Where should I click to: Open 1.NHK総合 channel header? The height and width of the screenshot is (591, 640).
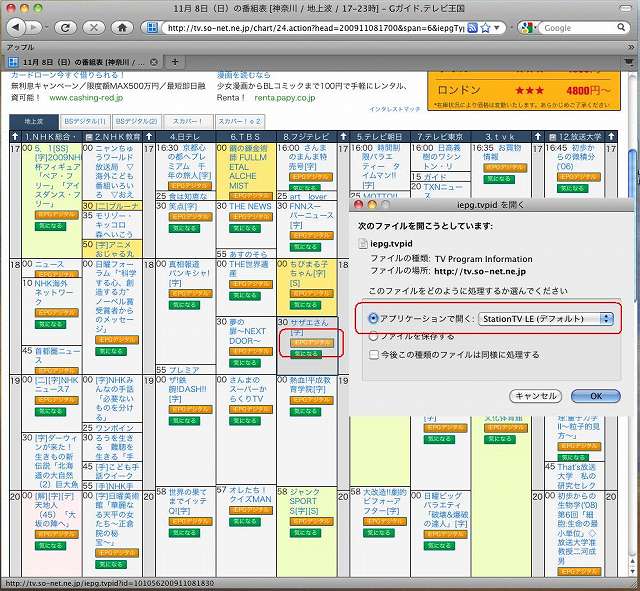click(51, 137)
